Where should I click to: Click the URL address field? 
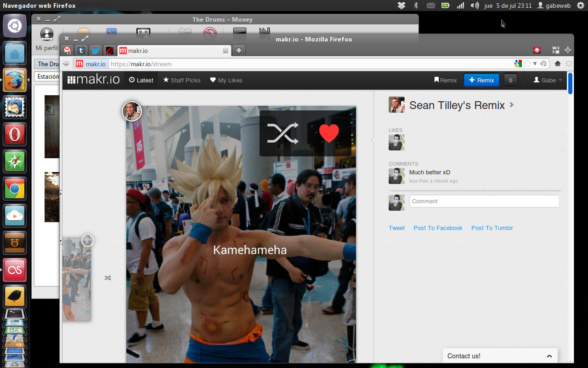click(310, 64)
